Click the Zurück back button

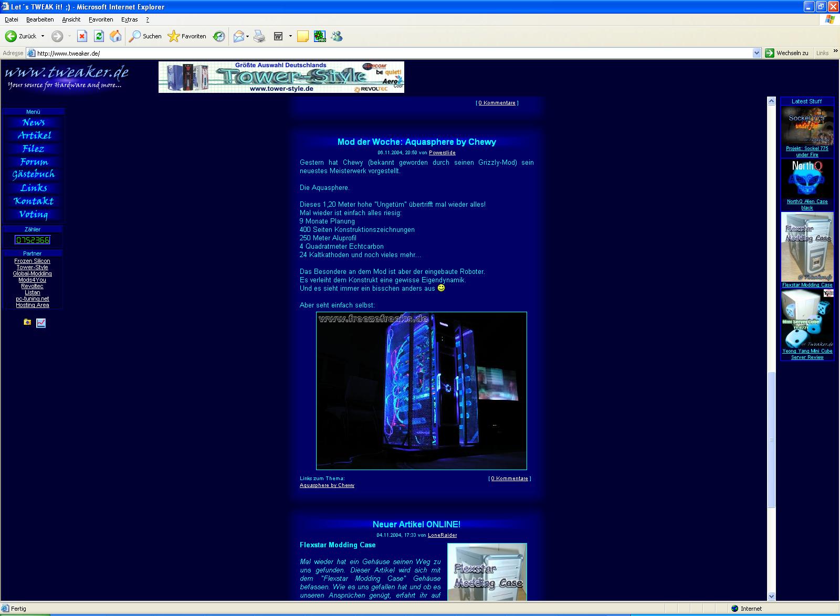point(21,36)
